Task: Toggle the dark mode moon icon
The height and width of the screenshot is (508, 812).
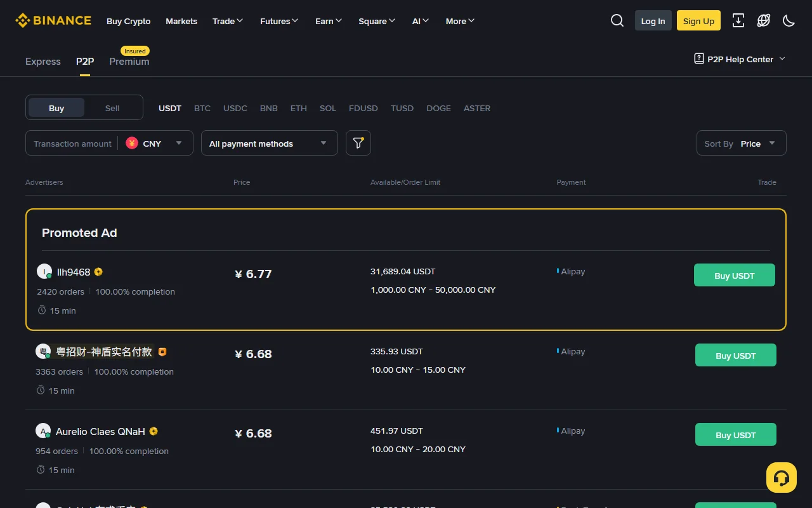Action: (x=789, y=20)
